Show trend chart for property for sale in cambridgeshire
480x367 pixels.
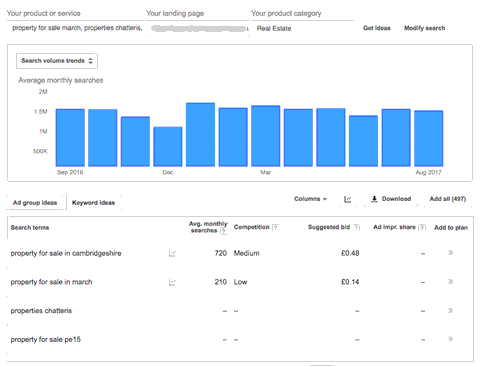(x=172, y=254)
